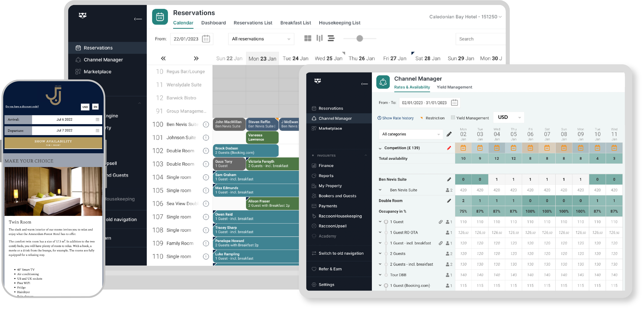The height and width of the screenshot is (310, 644).
Task: Expand the Tour DBB rate row
Action: 380,275
